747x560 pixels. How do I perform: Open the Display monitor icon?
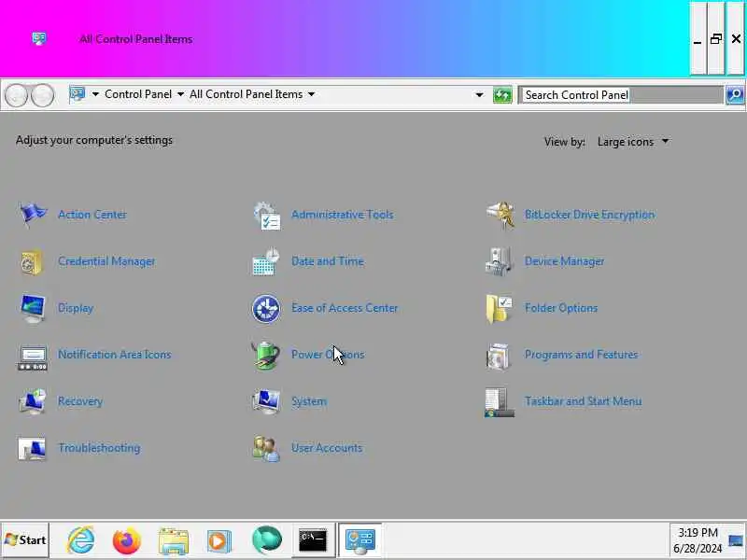(33, 308)
